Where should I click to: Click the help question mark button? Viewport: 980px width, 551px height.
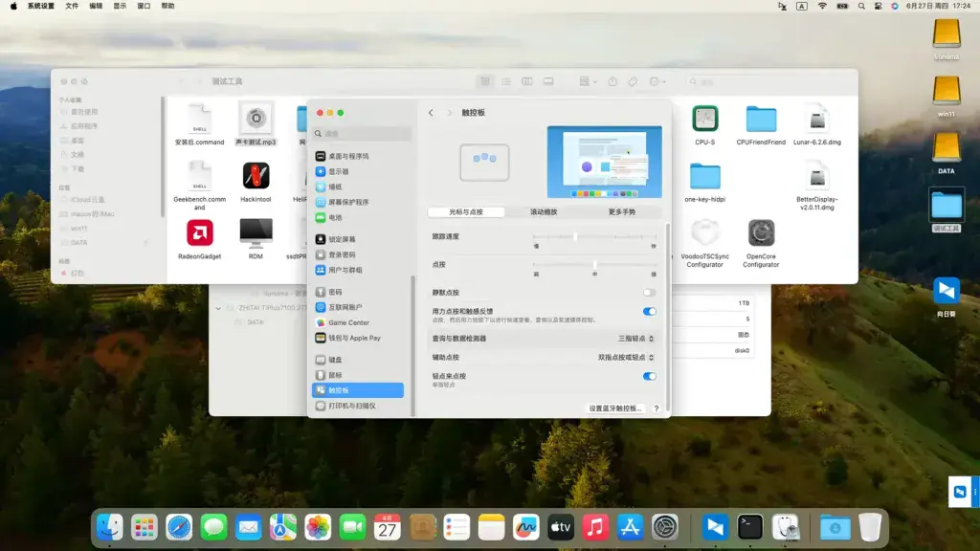coord(657,408)
